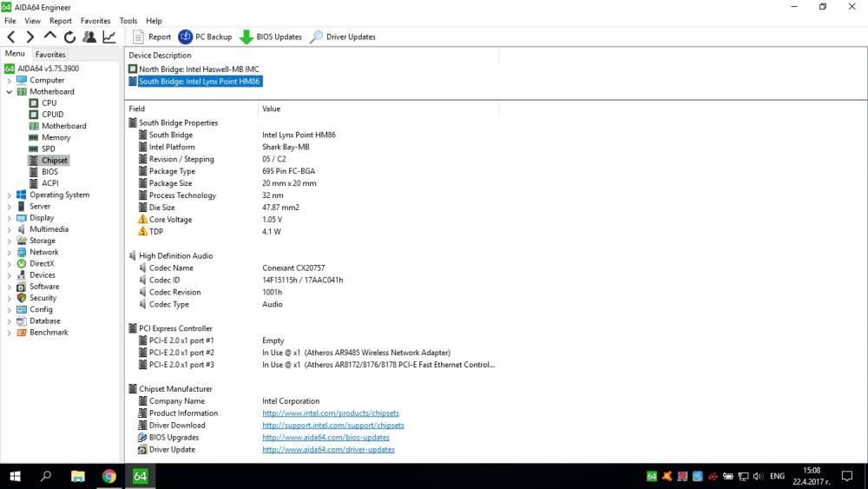Select the AIDA64 v5.75.3900 root node

click(x=48, y=69)
